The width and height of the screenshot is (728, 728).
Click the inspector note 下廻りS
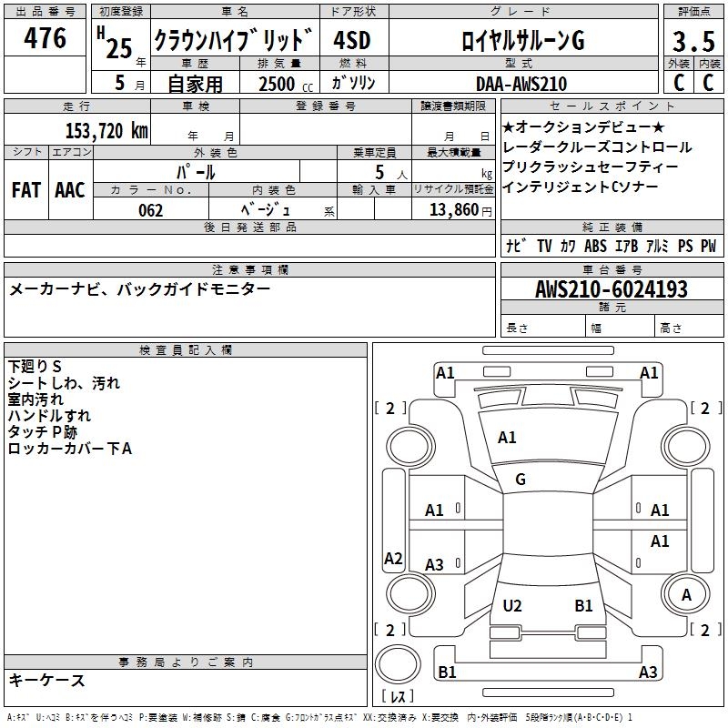(35, 367)
